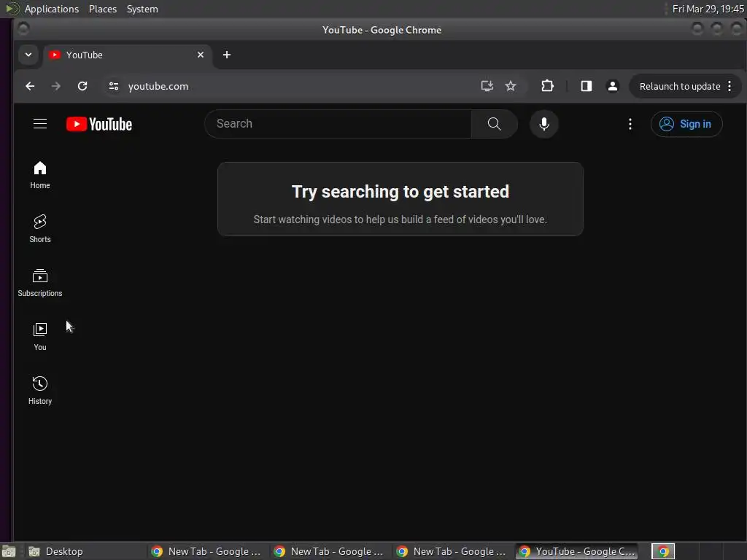The height and width of the screenshot is (560, 747).
Task: Open the Places menu
Action: point(103,9)
